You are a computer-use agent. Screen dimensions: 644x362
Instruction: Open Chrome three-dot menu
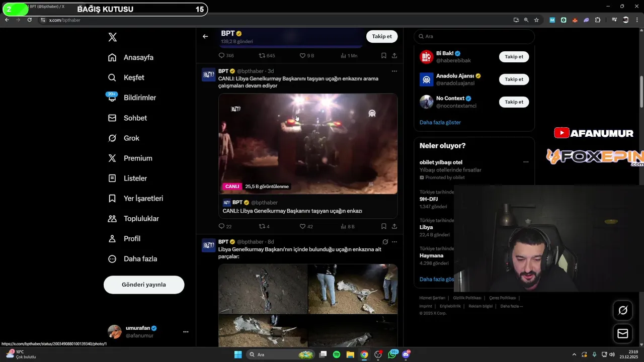(636, 20)
